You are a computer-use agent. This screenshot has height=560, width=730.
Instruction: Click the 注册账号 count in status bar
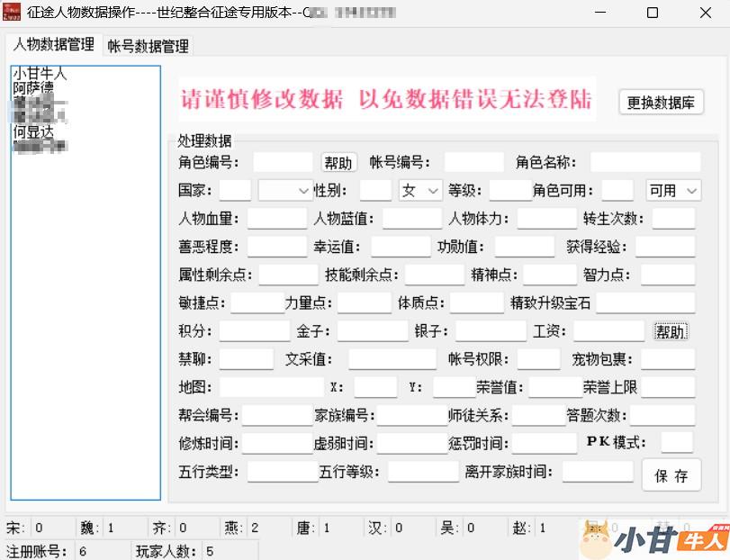83,552
